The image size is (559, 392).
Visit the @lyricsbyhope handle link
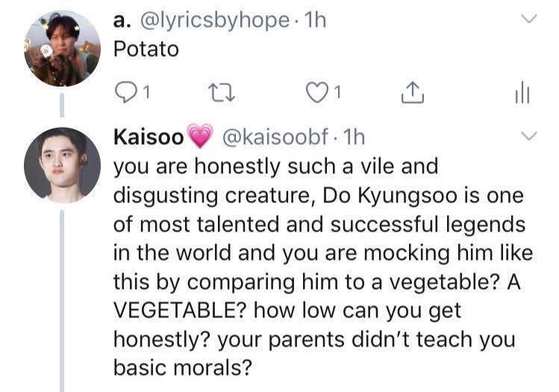213,20
